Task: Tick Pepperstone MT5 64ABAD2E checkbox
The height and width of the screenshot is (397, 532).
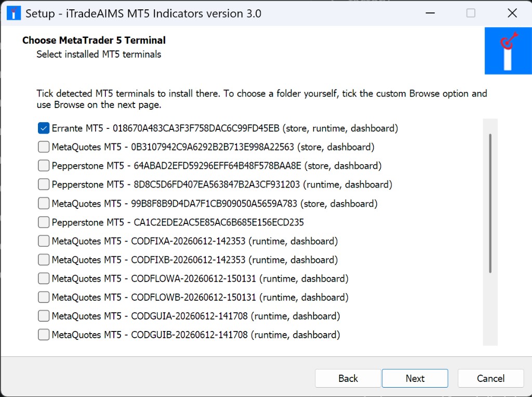Action: click(44, 166)
